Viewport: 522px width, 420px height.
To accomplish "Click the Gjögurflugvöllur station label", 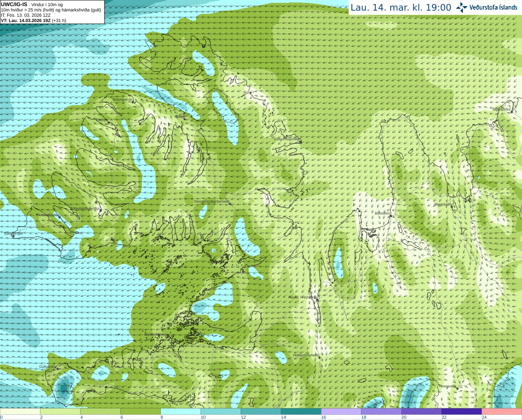I will (286, 139).
